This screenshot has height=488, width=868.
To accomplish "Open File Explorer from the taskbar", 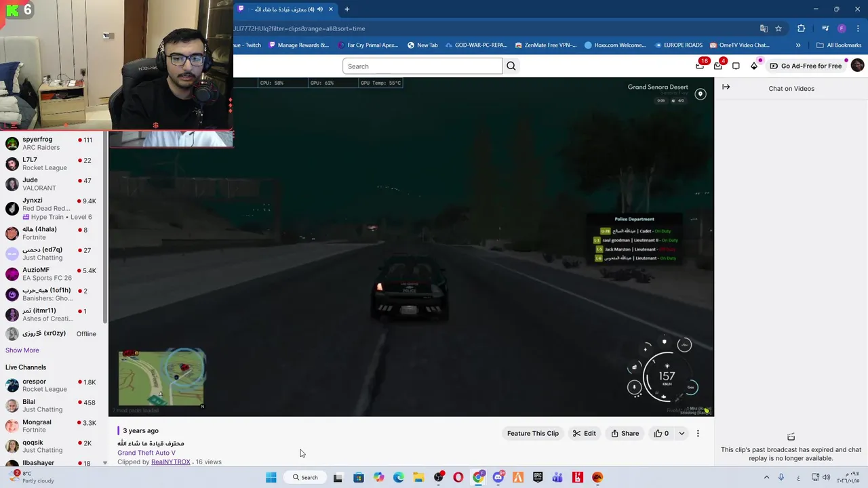I will click(x=418, y=477).
